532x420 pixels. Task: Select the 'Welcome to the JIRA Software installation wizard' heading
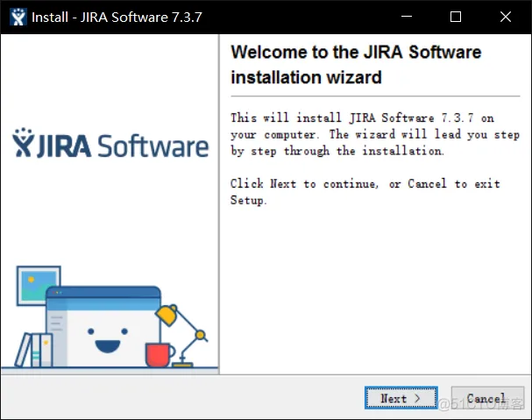[x=356, y=65]
